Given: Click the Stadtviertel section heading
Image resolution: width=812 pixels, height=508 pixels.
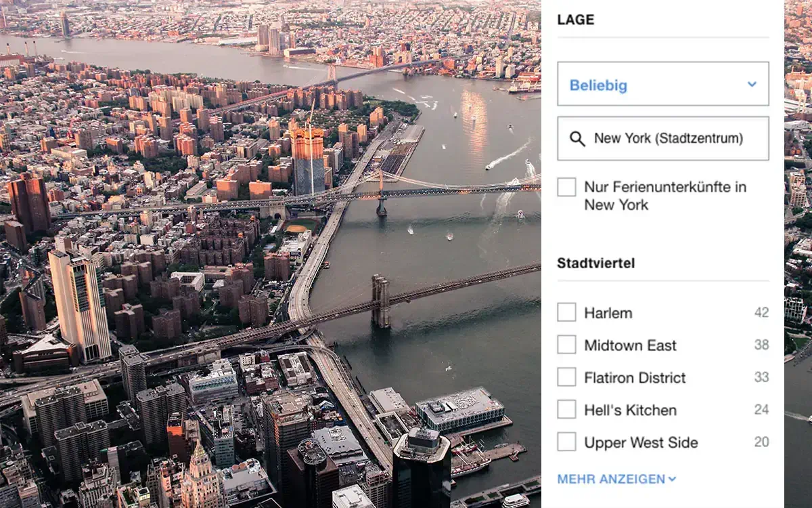Looking at the screenshot, I should click(596, 263).
